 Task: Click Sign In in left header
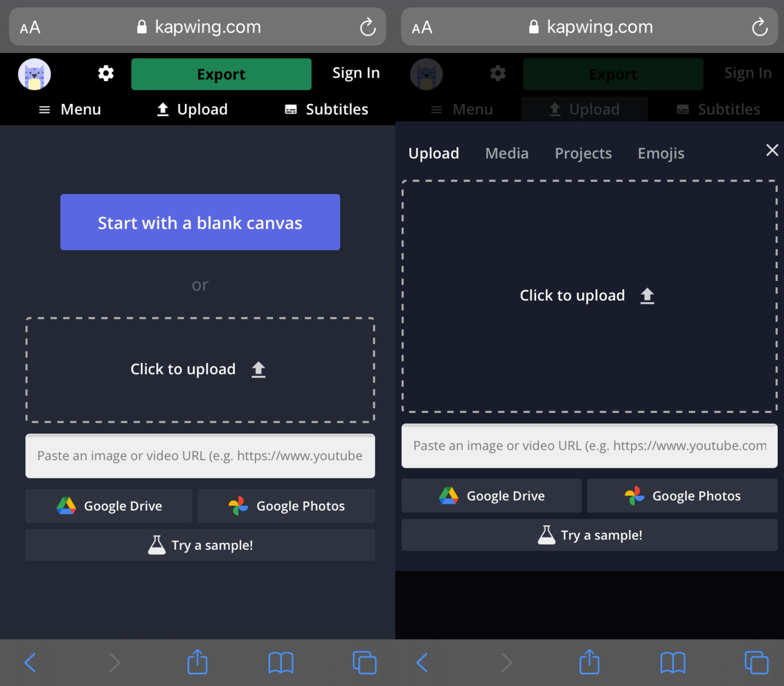[356, 73]
